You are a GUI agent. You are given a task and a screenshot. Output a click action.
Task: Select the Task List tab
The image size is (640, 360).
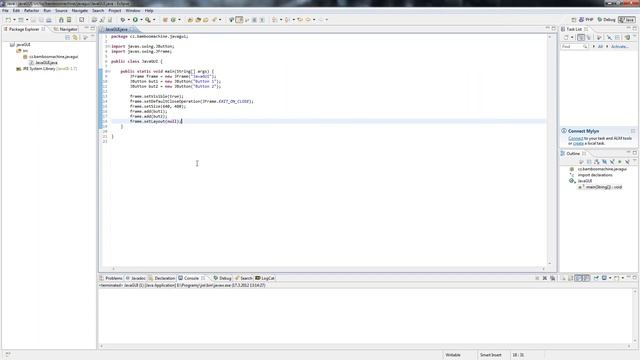[x=574, y=29]
